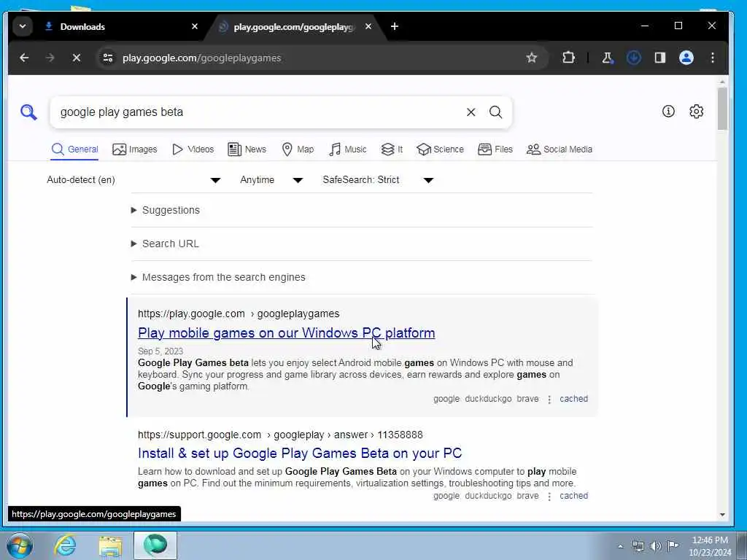Open the Windows Start button

click(20, 545)
